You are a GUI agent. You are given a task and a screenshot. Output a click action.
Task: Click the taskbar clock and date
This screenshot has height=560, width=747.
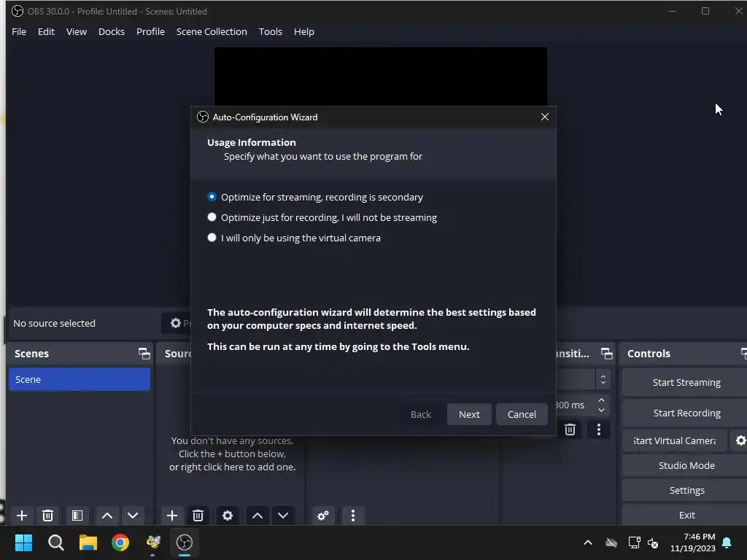click(693, 542)
